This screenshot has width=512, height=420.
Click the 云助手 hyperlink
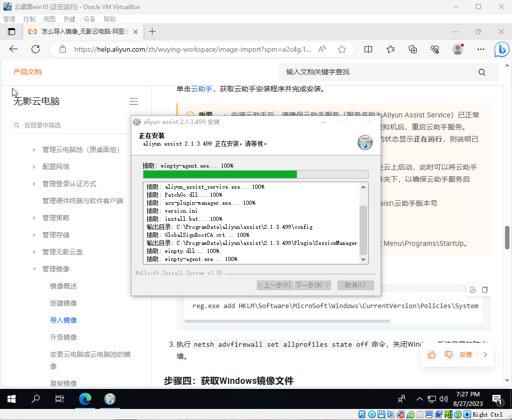tap(202, 89)
